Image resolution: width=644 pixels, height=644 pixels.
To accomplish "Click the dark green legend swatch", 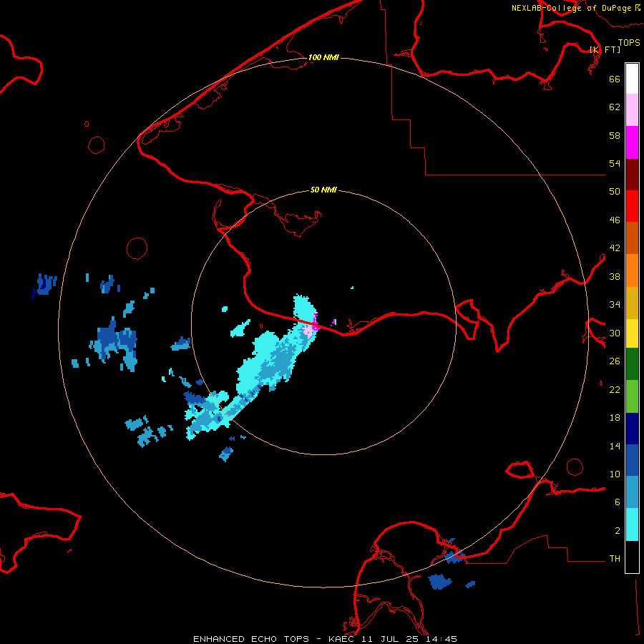I will tap(632, 364).
